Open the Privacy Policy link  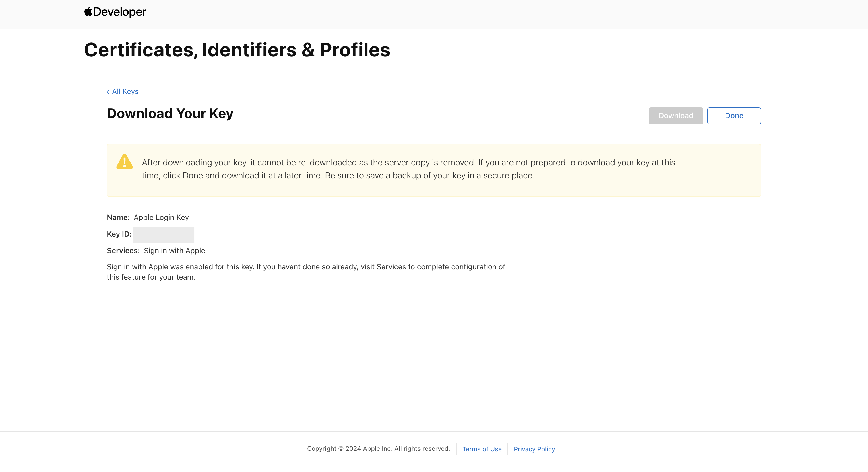tap(534, 449)
